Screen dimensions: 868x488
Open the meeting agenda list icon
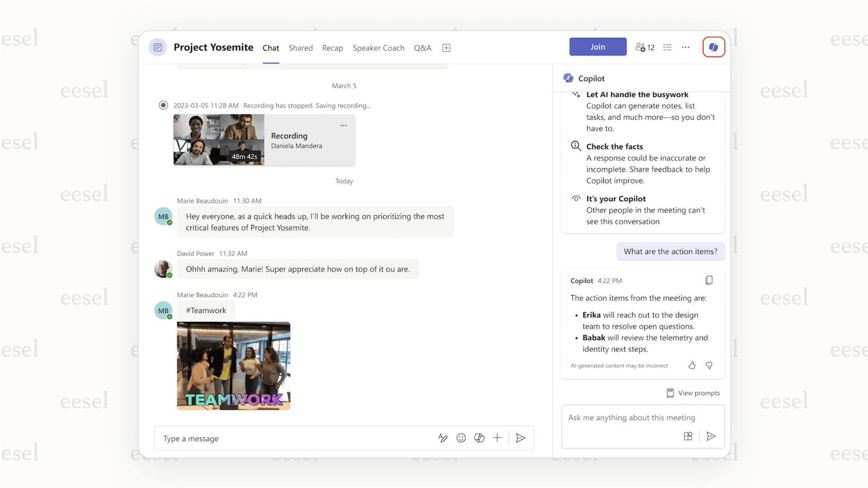click(667, 46)
